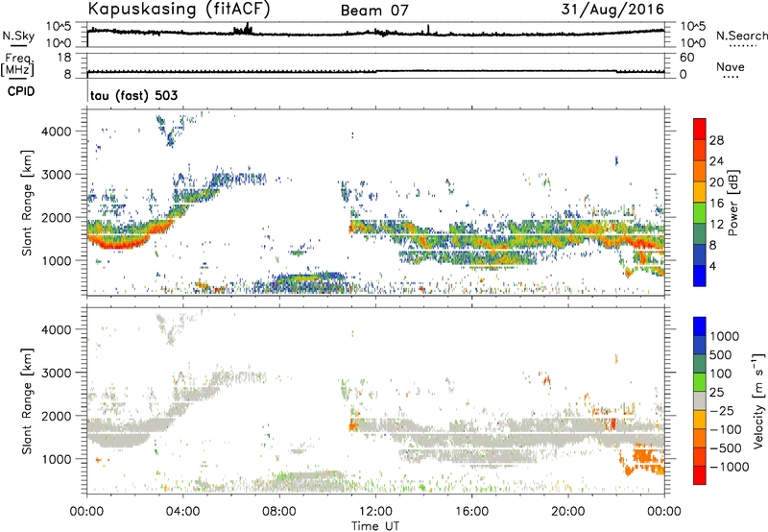
Task: Click the '28' tick on power scale
Action: point(716,140)
